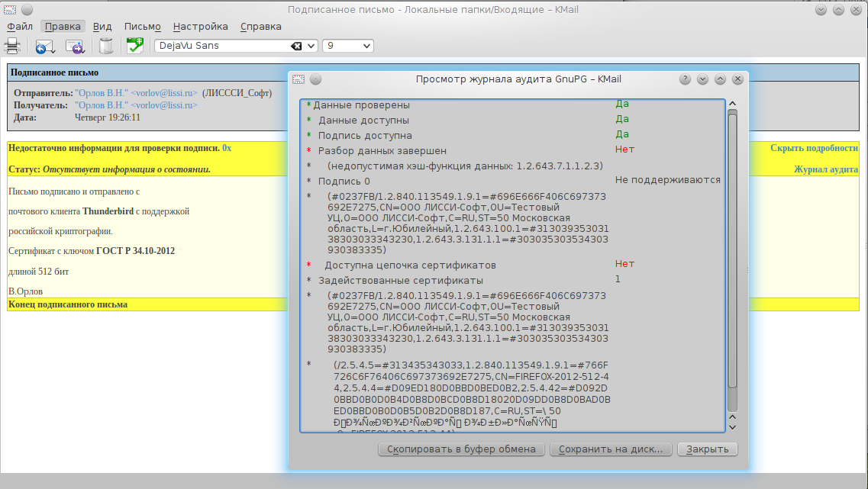Click the Данные проверены log line
Viewport: 868px width, 489px height.
(x=362, y=105)
